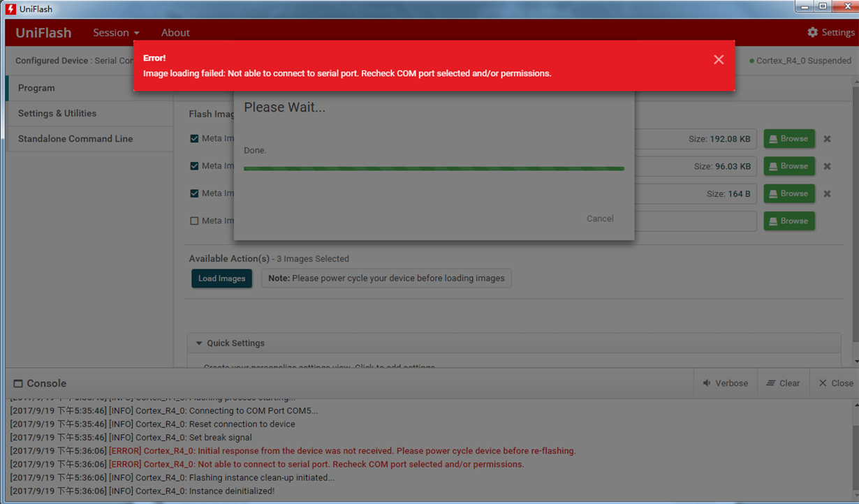
Task: Click the 'Instance deinitialized!' log line
Action: 142,491
